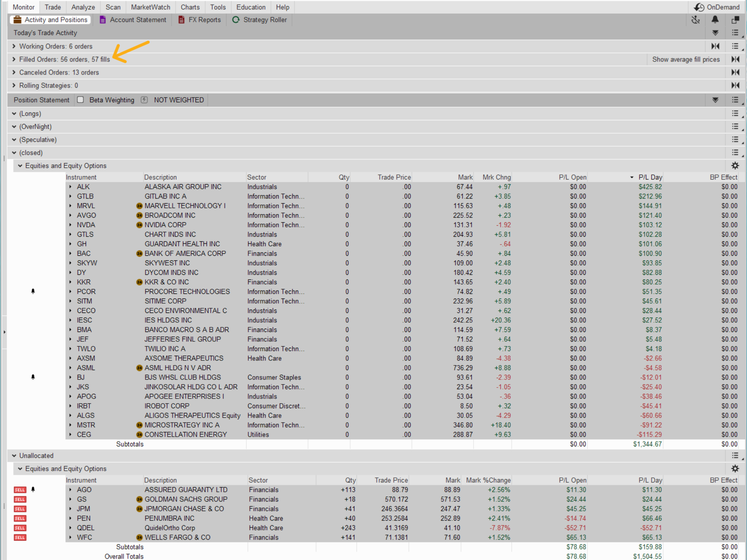Sort by Sector column header in closed table
Image resolution: width=747 pixels, height=560 pixels.
tap(257, 177)
